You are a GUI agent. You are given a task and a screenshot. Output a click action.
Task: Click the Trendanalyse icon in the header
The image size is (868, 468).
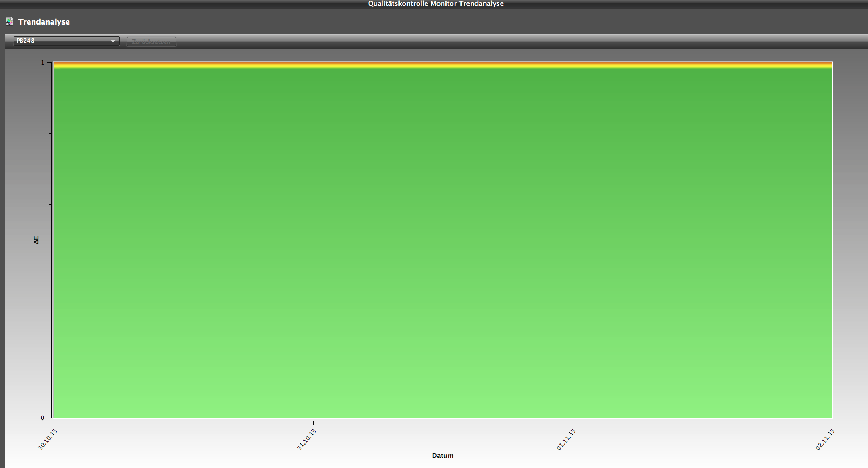click(x=10, y=21)
